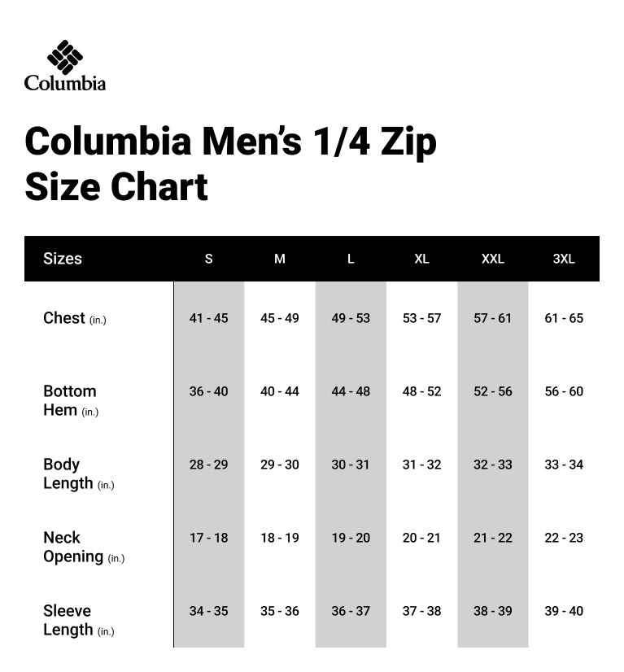This screenshot has height=672, width=624.
Task: Click the 31 - 32 body length cell
Action: click(x=421, y=465)
